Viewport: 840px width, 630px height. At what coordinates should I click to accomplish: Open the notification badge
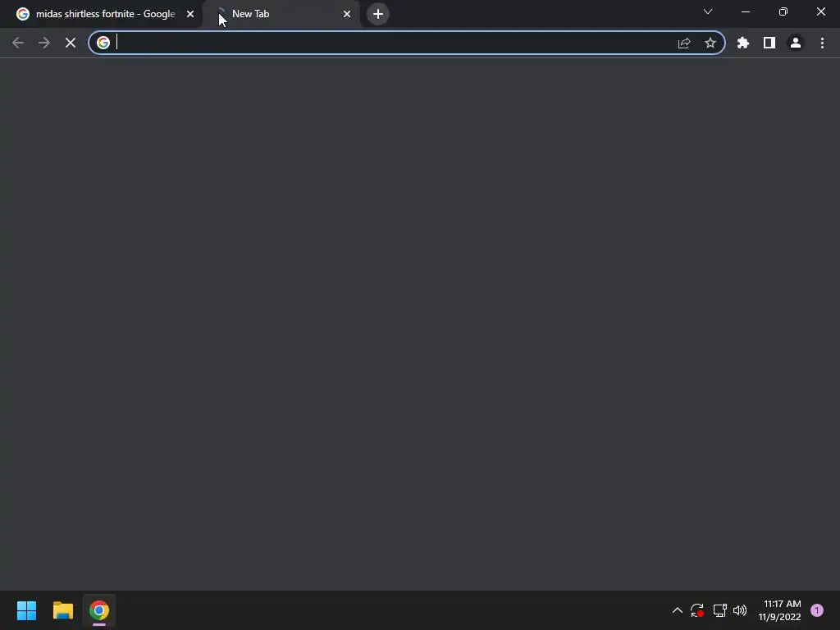pyautogui.click(x=817, y=610)
